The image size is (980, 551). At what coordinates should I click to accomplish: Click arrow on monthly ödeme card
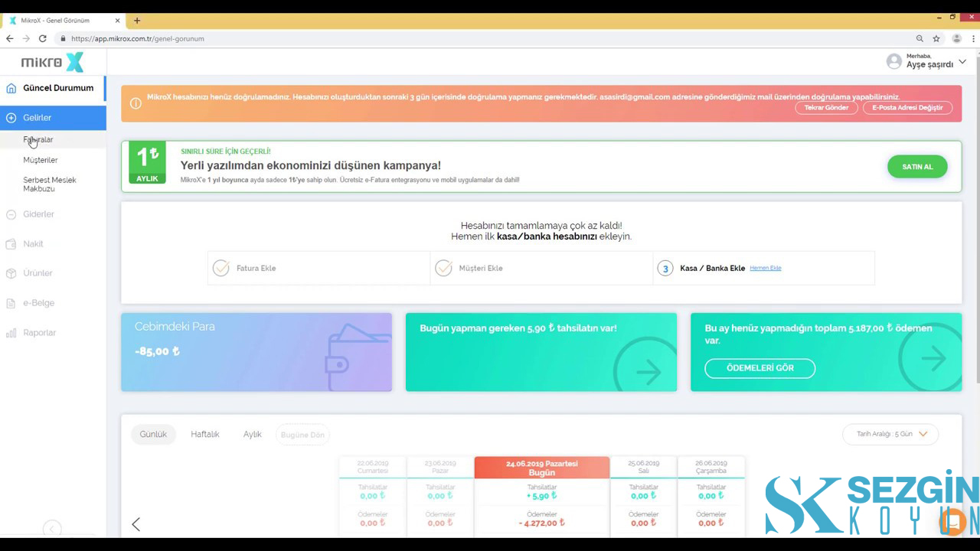pos(933,357)
